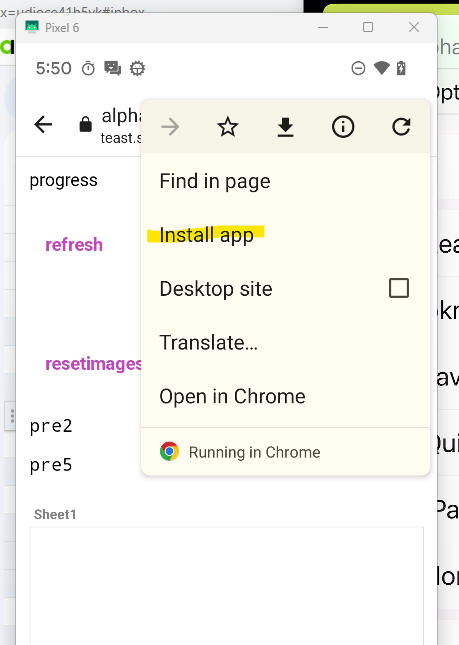Tap the Do Not Disturb status icon

pos(358,68)
